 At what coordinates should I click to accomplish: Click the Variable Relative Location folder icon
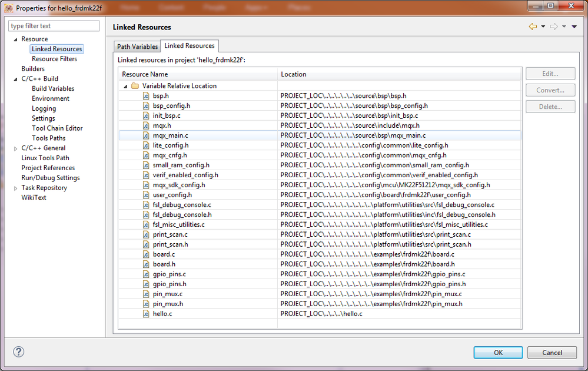click(x=135, y=86)
